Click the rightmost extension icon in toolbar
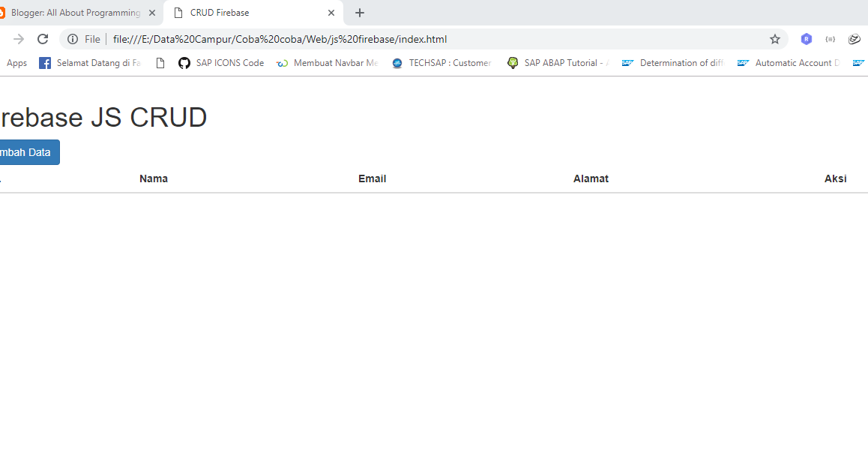The width and height of the screenshot is (868, 456). coord(854,38)
